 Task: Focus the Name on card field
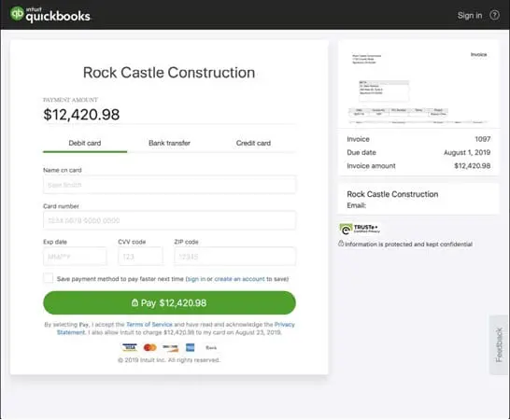coord(169,185)
